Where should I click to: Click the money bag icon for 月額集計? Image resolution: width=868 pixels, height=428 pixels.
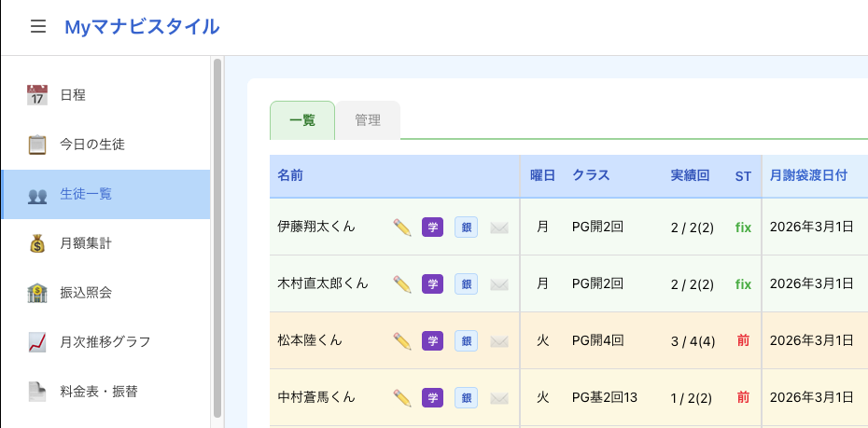37,243
